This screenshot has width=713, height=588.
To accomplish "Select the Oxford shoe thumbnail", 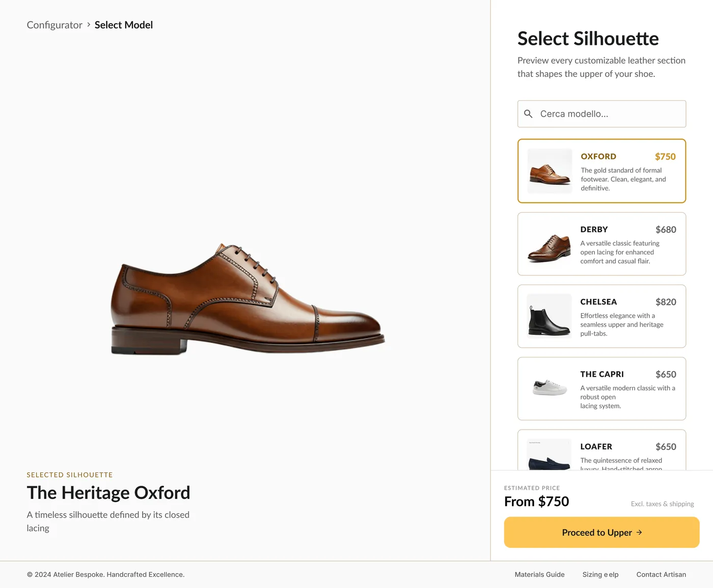I will click(x=550, y=171).
